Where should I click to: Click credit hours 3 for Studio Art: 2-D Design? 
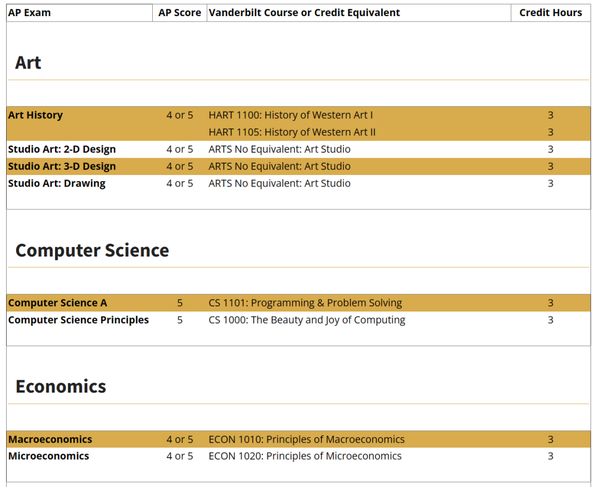(551, 149)
